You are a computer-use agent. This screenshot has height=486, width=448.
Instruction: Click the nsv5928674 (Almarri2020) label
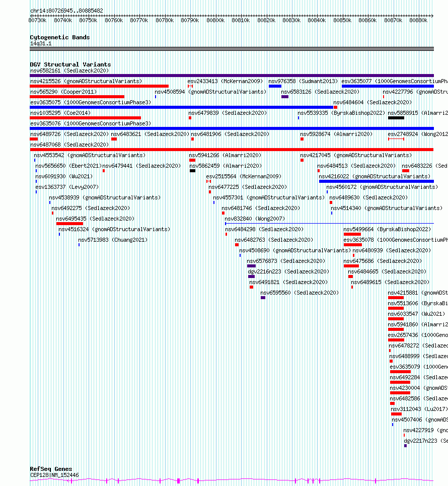click(336, 134)
